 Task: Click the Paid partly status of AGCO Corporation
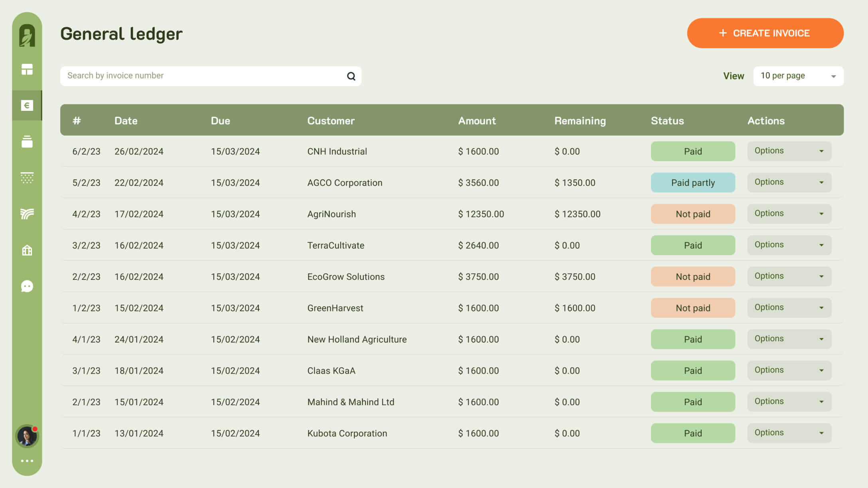pos(692,183)
